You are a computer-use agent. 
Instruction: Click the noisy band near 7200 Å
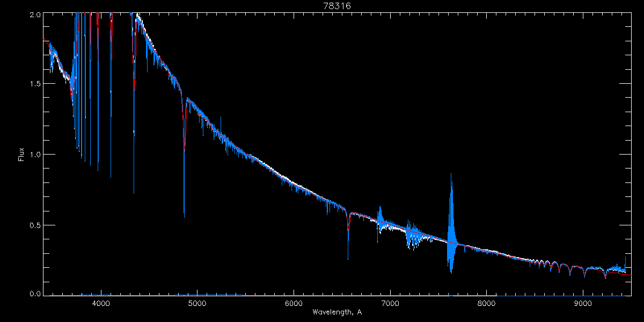click(x=412, y=234)
